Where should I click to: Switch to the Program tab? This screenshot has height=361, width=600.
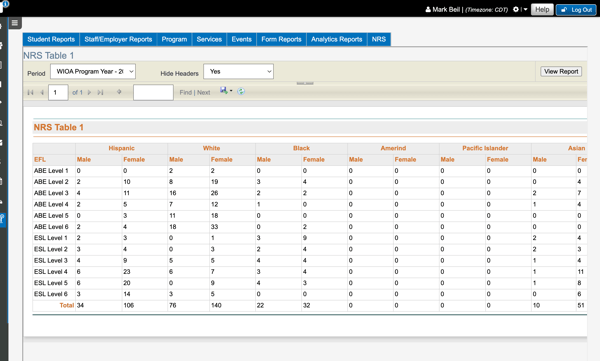coord(174,39)
